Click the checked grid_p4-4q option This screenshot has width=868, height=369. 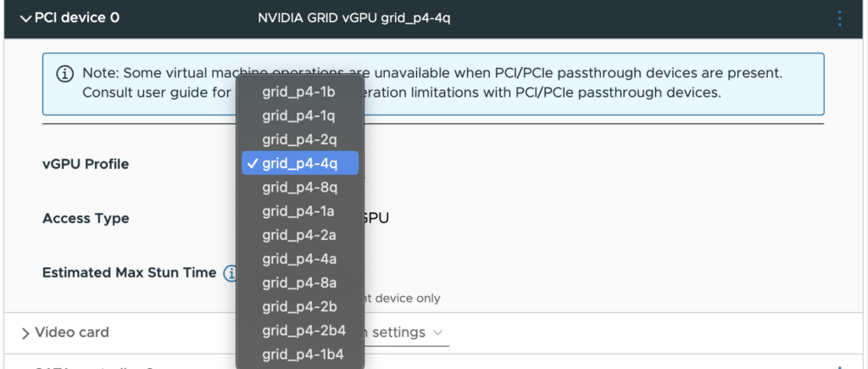299,163
